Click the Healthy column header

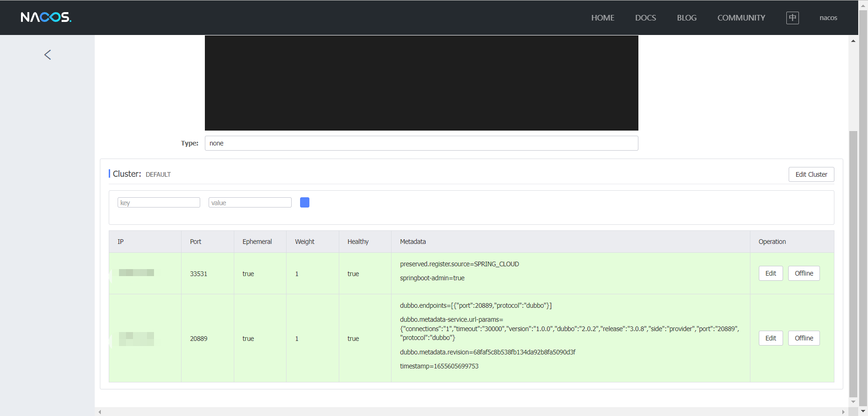(x=365, y=242)
